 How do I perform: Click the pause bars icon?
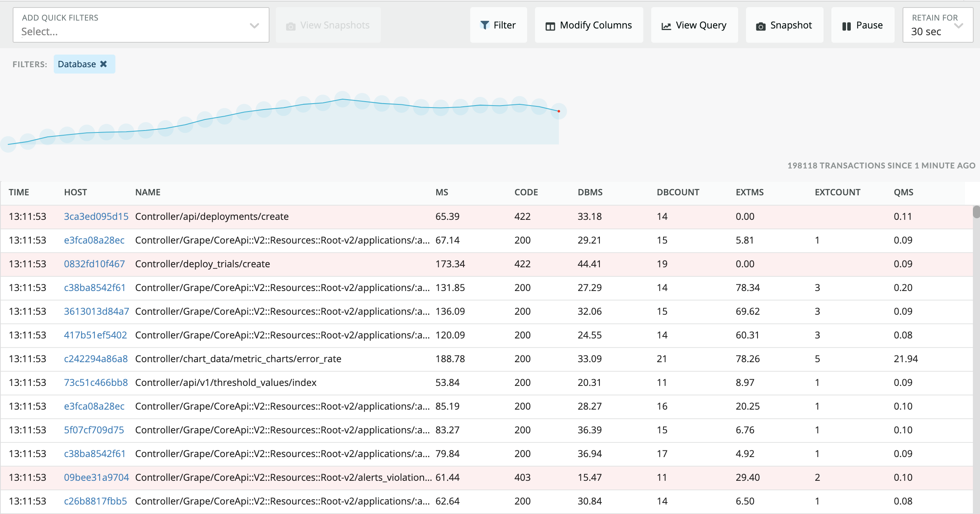tap(846, 26)
